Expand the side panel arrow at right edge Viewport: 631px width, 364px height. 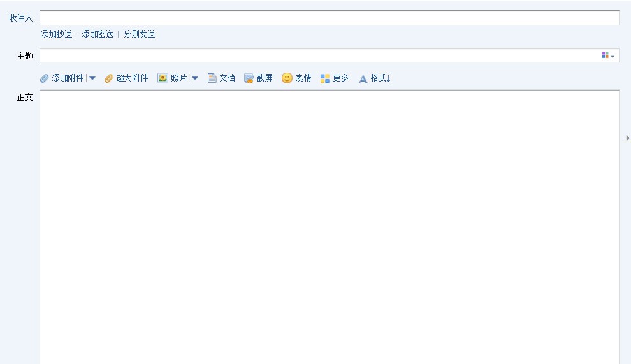627,138
